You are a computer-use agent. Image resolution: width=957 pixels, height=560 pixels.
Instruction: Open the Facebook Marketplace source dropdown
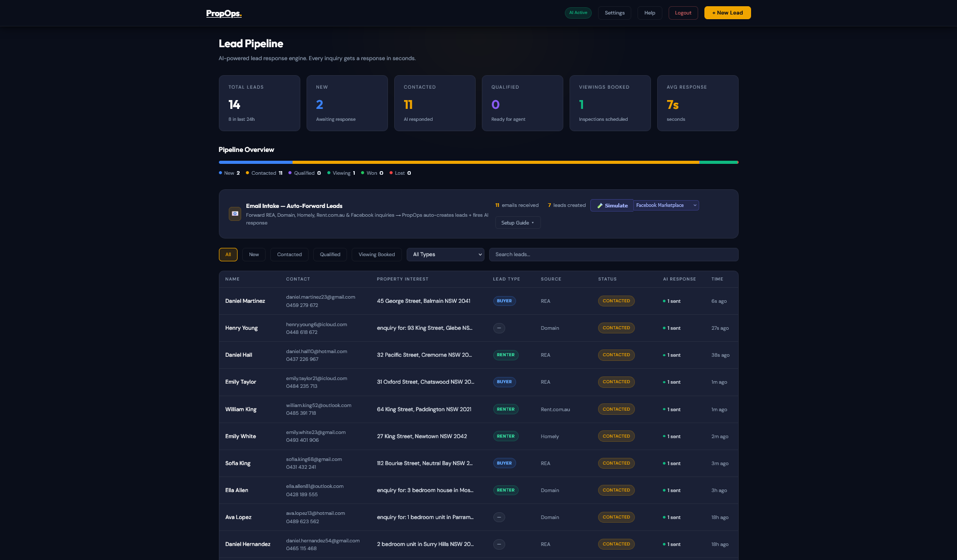tap(666, 205)
